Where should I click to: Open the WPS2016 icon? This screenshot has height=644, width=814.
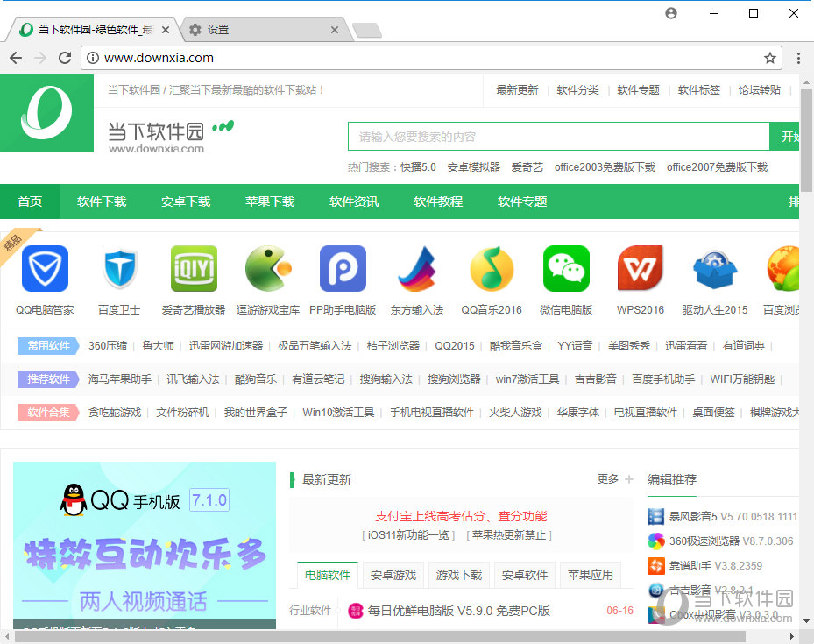[641, 268]
